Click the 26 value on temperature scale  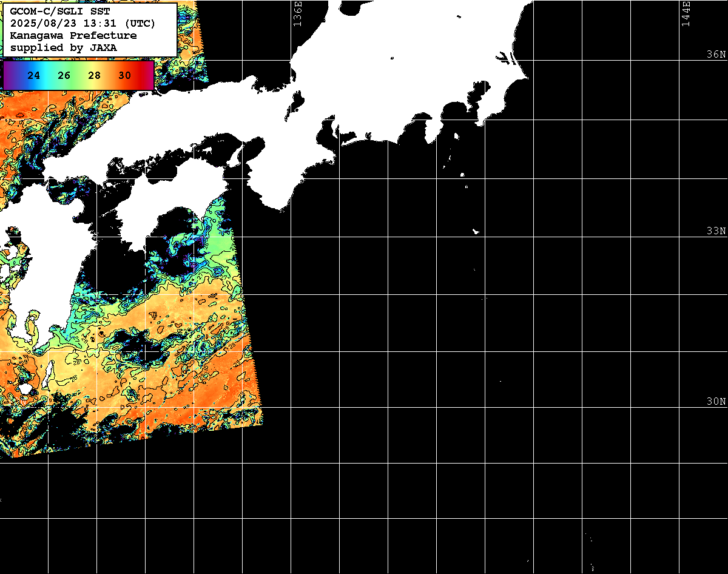click(64, 76)
